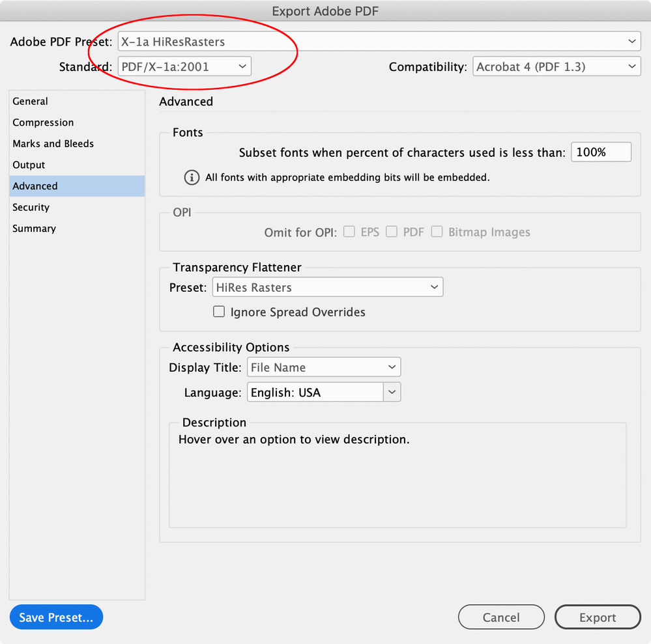Click the Cancel button
Image resolution: width=651 pixels, height=644 pixels.
[501, 617]
